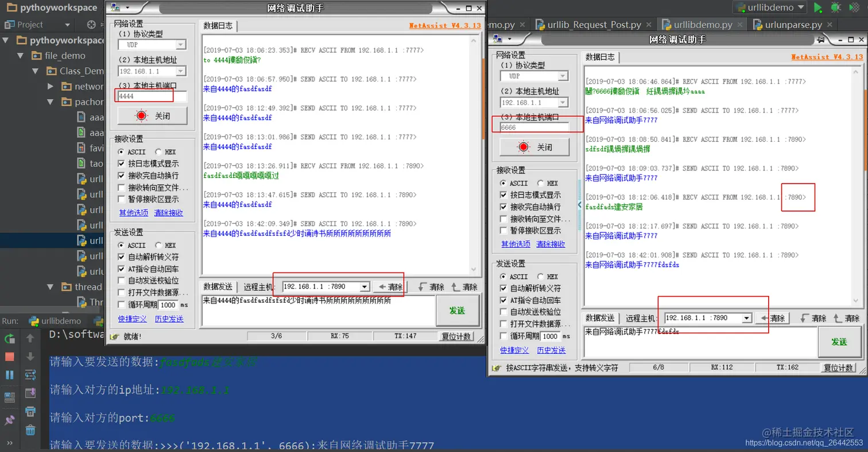Toggle 按日志模式显示 checkbox in left NetAssist

coord(121,164)
